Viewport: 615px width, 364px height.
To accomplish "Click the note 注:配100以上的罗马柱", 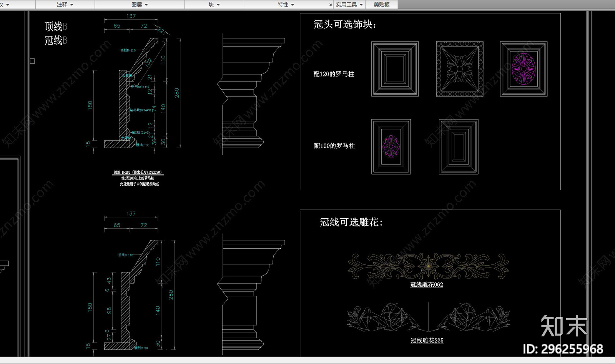I will point(138,178).
